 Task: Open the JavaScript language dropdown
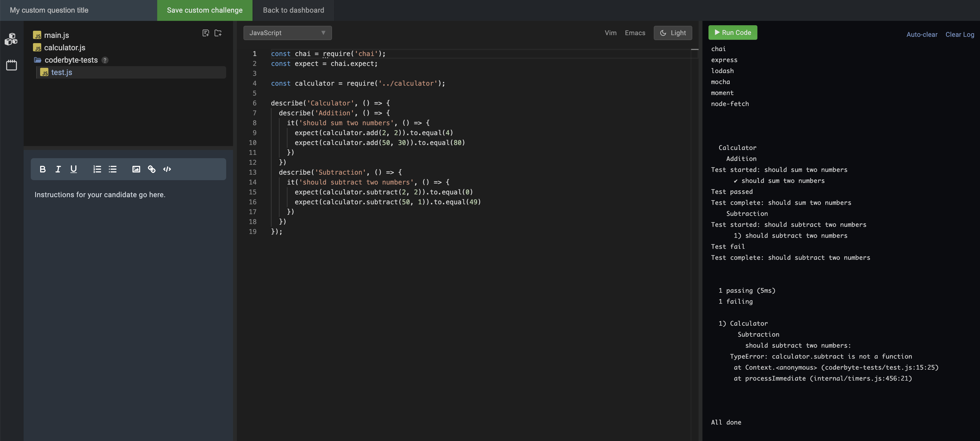pos(287,33)
